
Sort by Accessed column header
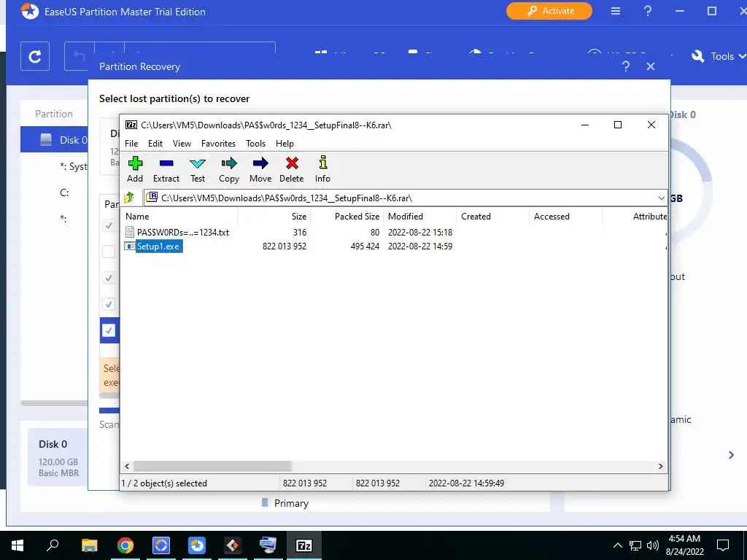pos(566,216)
